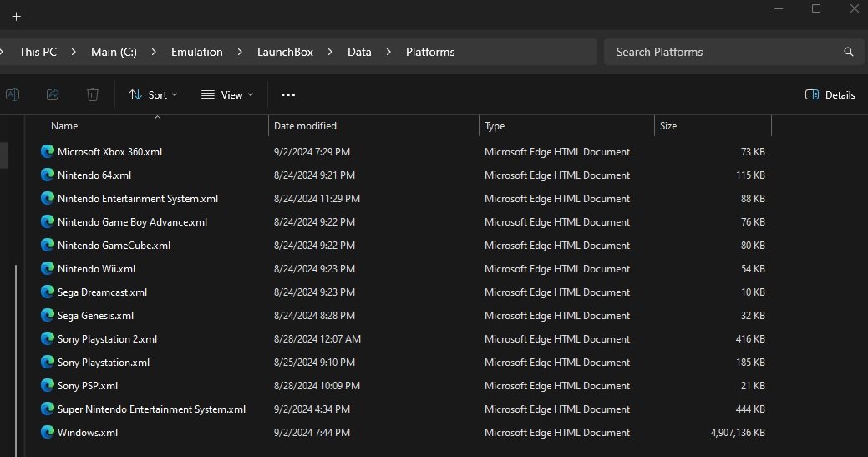The height and width of the screenshot is (457, 868).
Task: Sort by the Name column header
Action: tap(64, 126)
